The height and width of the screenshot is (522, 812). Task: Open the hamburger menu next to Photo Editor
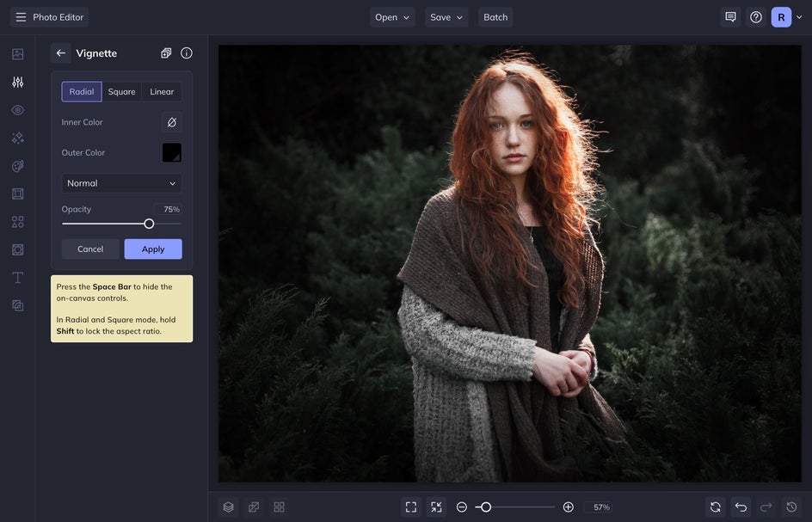point(21,17)
